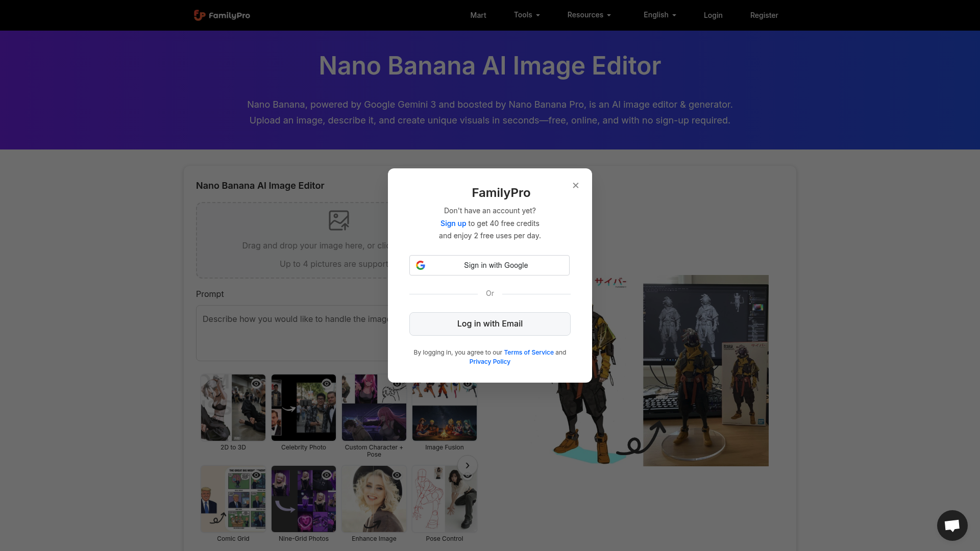
Task: Click the image upload icon
Action: pyautogui.click(x=339, y=220)
